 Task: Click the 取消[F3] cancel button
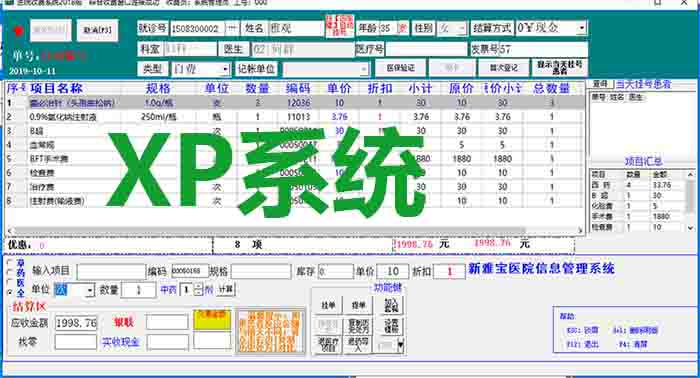click(x=97, y=30)
